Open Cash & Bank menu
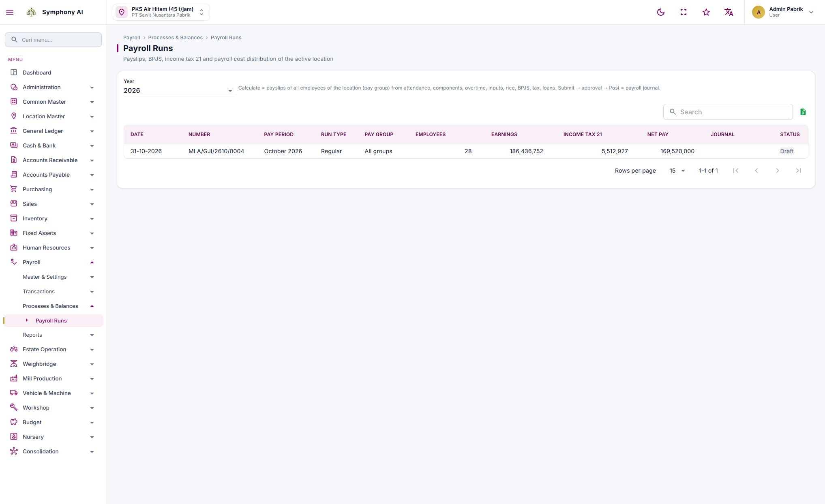Screen dimensions: 825x504 point(53,145)
